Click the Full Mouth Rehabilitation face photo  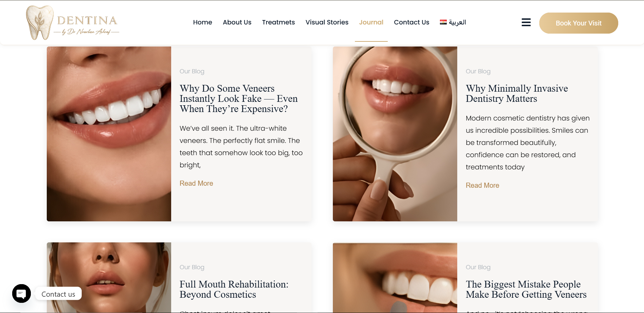[x=109, y=278]
